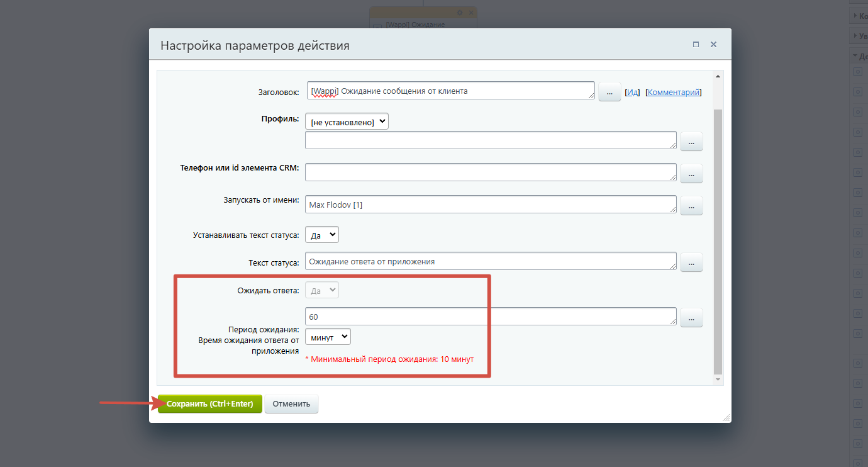Click the Комментарий link
The height and width of the screenshot is (467, 868).
[674, 92]
